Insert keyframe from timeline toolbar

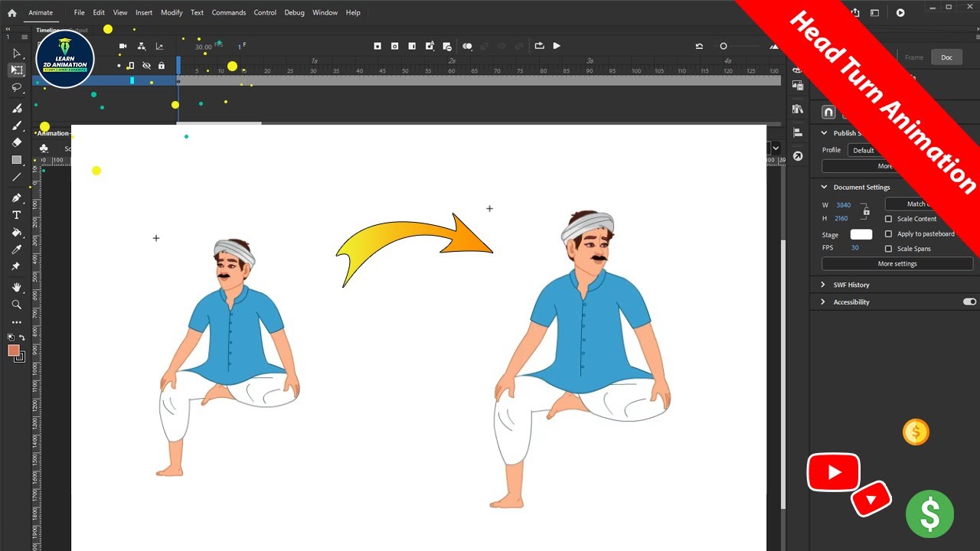tap(377, 46)
